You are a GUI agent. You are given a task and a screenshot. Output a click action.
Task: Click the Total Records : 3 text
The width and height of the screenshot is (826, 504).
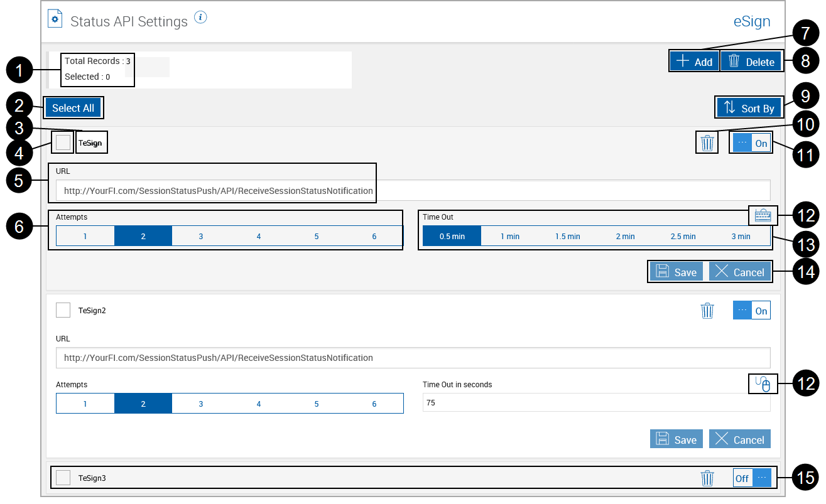coord(97,61)
